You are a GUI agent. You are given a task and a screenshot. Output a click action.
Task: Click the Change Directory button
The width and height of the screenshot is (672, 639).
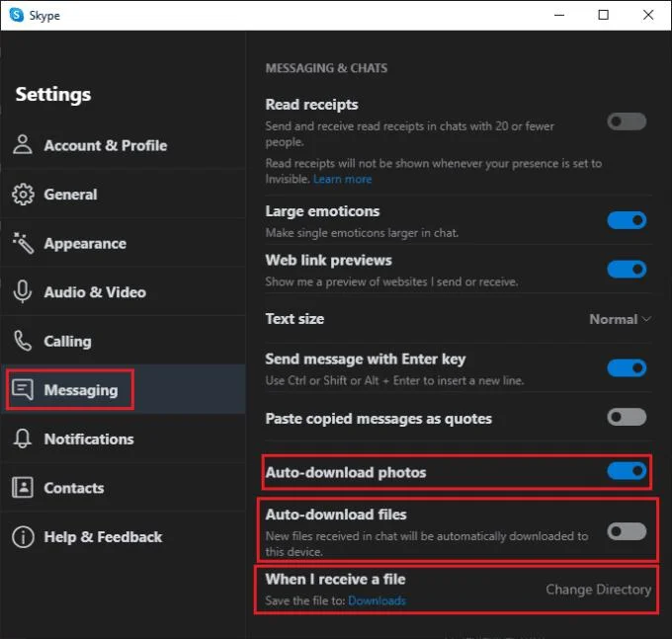coord(598,590)
